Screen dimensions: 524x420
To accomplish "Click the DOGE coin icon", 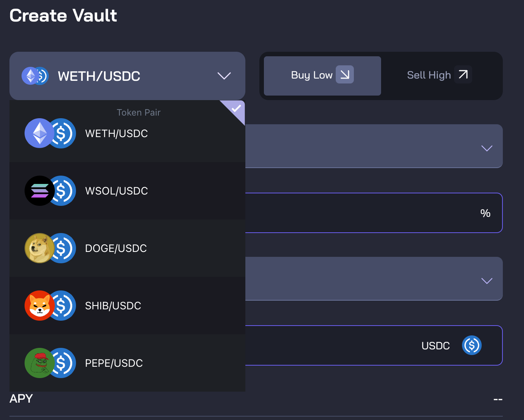I will pyautogui.click(x=39, y=248).
